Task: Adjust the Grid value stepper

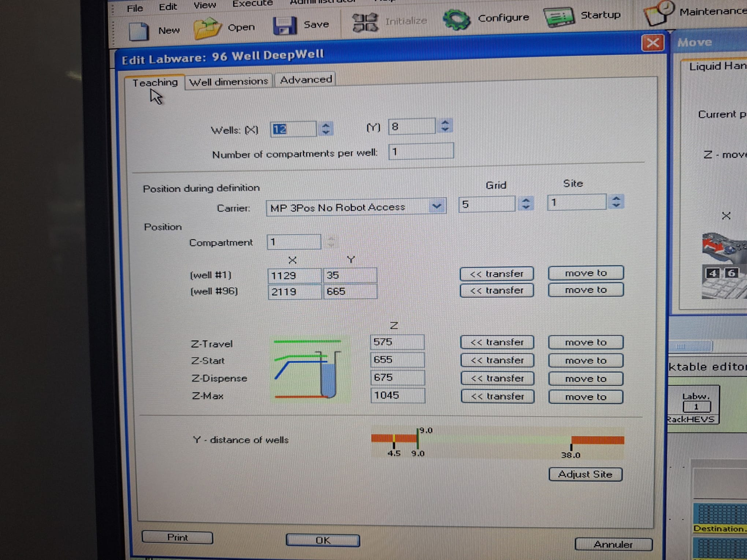Action: click(526, 204)
